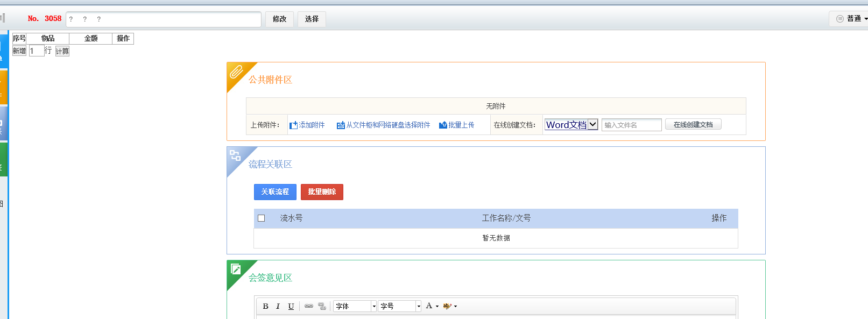
Task: Insert hyperlink using the link icon
Action: click(309, 306)
